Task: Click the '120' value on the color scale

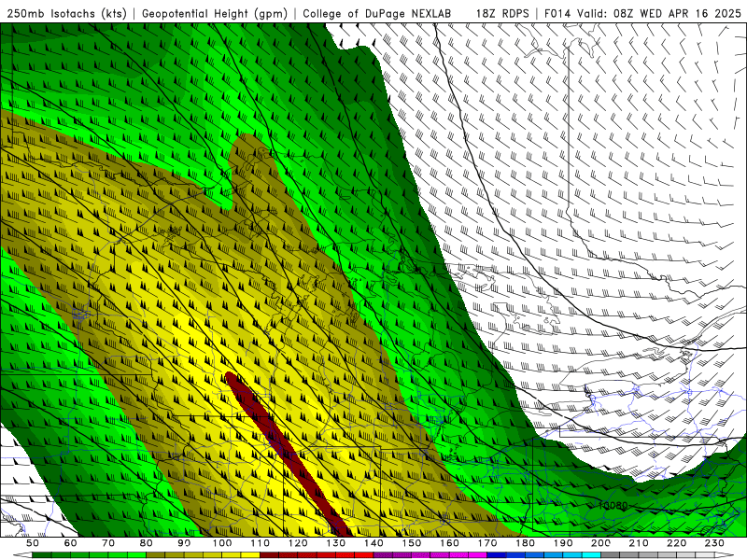Action: [298, 543]
